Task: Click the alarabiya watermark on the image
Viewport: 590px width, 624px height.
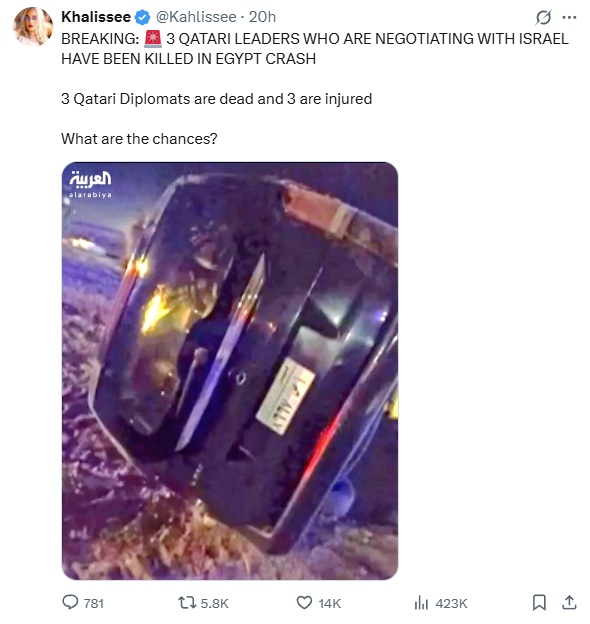Action: [x=90, y=184]
